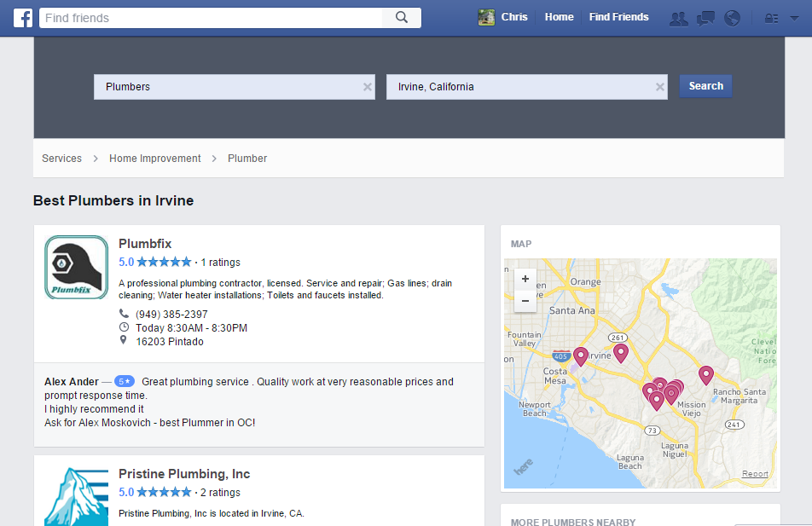Select Plumber breadcrumb
This screenshot has width=812, height=526.
pyautogui.click(x=247, y=159)
